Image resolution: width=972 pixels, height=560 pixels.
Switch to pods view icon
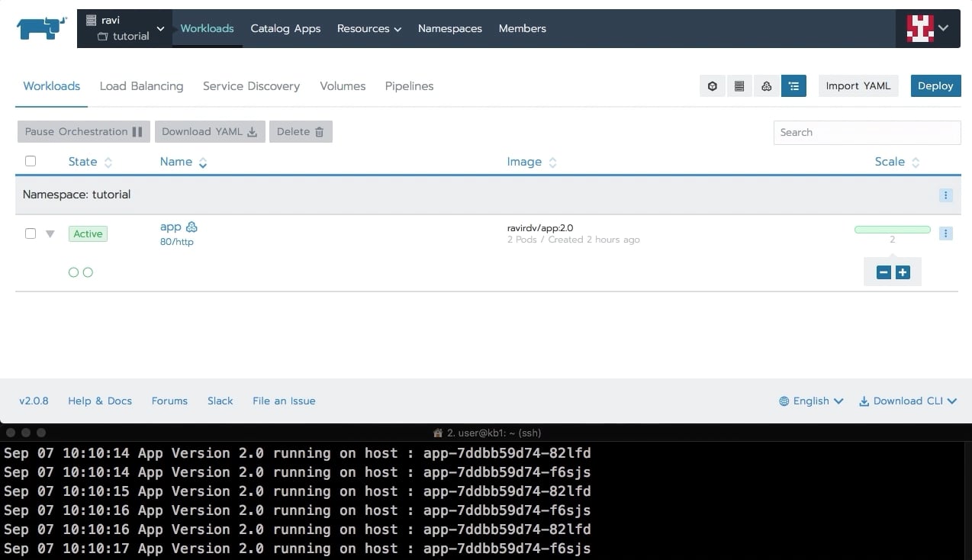[x=712, y=86]
